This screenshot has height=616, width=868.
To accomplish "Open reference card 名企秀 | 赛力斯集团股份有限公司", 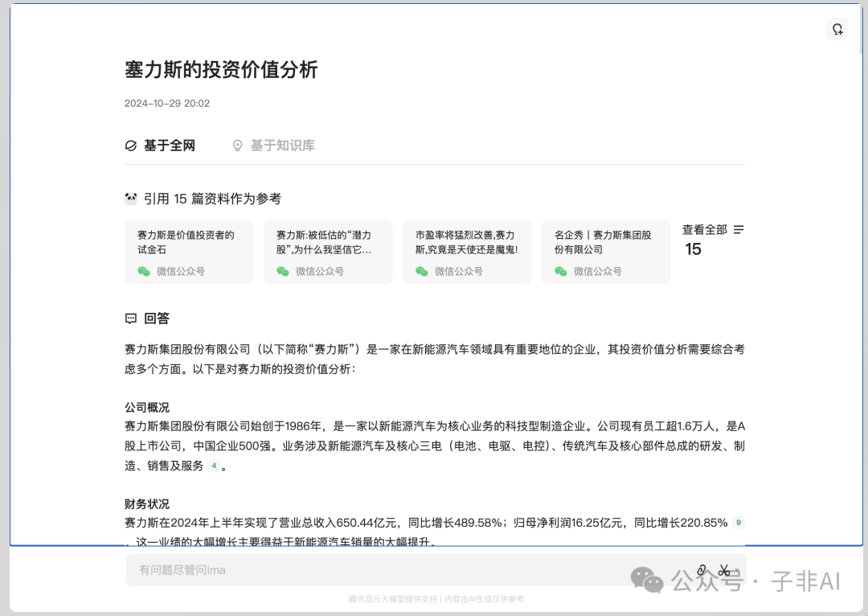I will pos(606,252).
